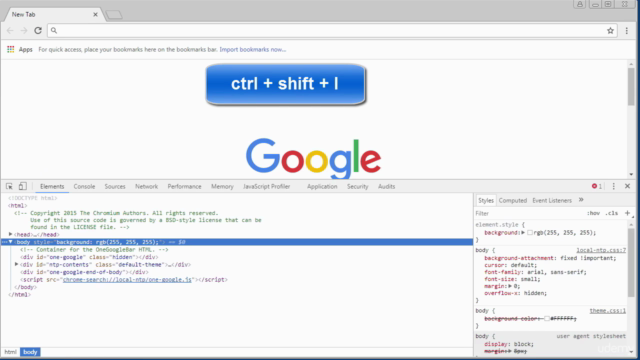Close the DevTools panel

tap(627, 186)
